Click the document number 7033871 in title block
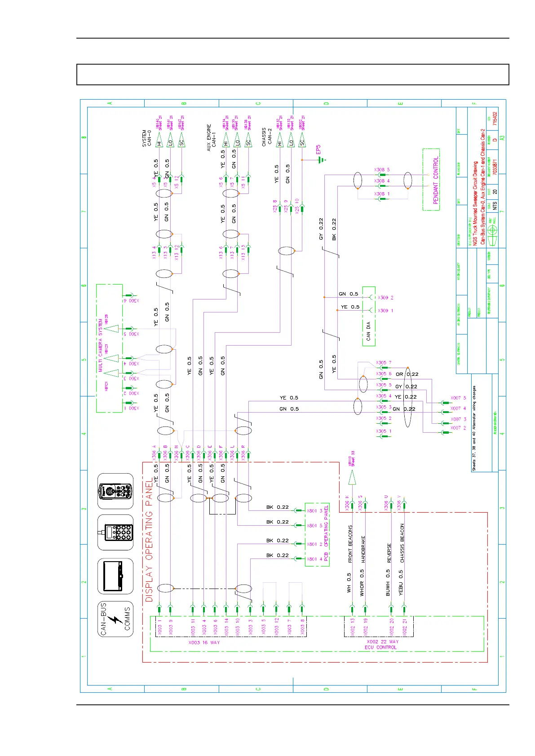Image resolution: width=535 pixels, height=756 pixels. [x=494, y=166]
